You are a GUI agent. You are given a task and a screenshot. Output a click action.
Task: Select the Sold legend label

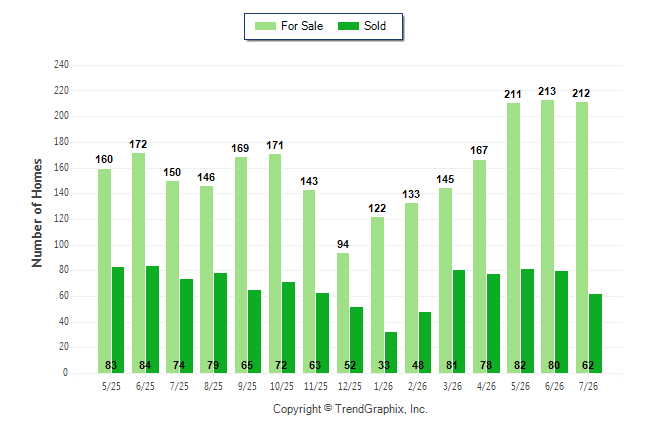pyautogui.click(x=375, y=26)
